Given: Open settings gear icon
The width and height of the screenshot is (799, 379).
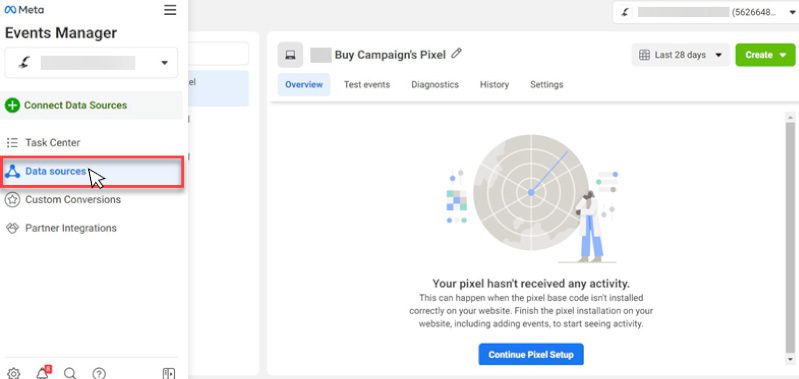Looking at the screenshot, I should 14,373.
